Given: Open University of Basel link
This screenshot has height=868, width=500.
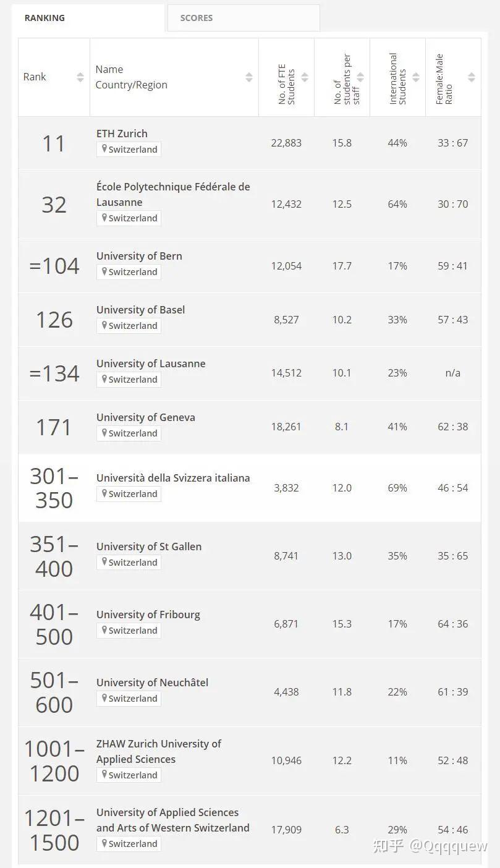Looking at the screenshot, I should click(140, 310).
